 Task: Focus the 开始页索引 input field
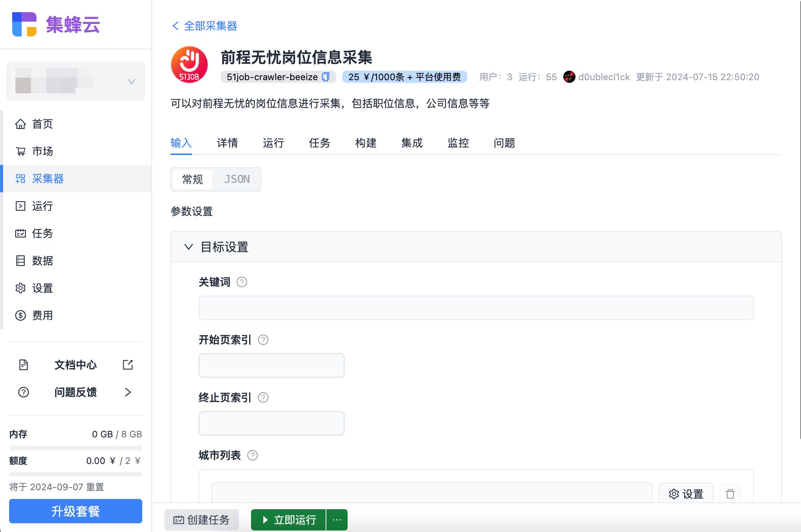point(272,366)
